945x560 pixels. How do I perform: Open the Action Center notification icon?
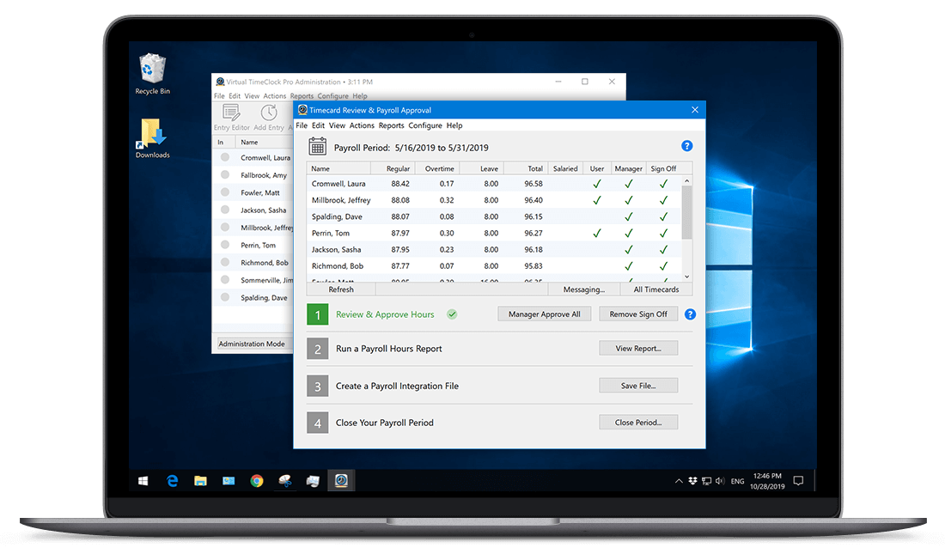click(799, 480)
